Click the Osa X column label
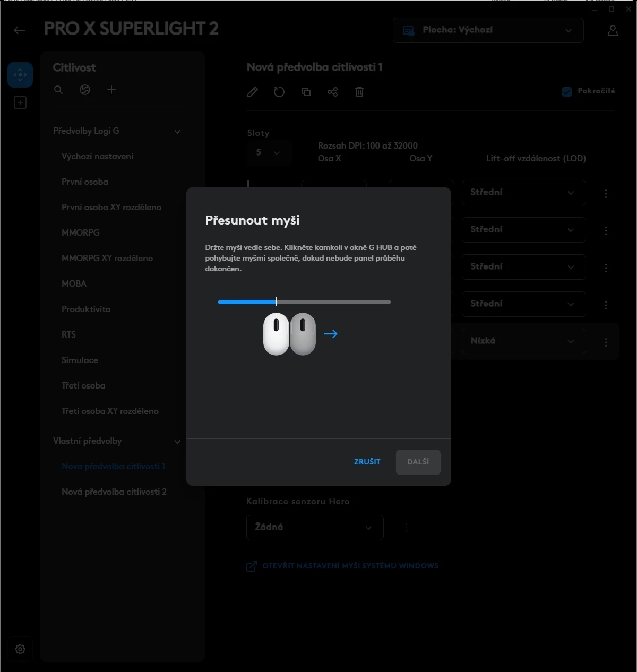The height and width of the screenshot is (672, 637). pyautogui.click(x=330, y=158)
